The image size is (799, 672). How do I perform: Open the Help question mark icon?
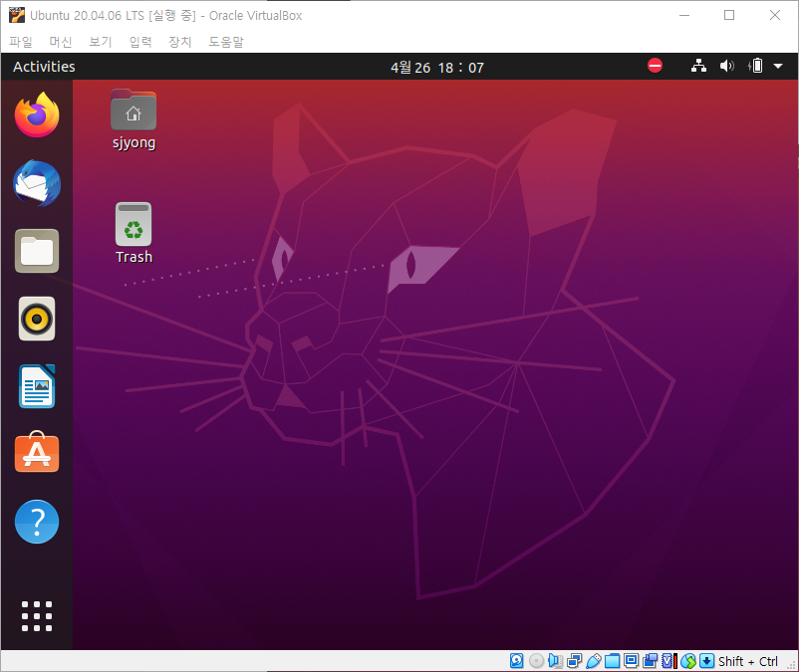click(x=37, y=522)
